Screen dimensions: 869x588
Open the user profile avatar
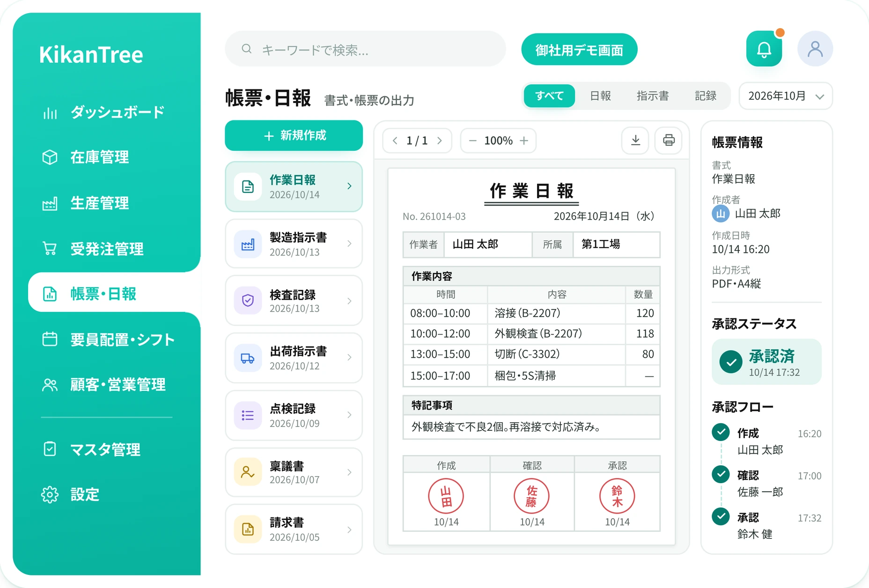(815, 49)
